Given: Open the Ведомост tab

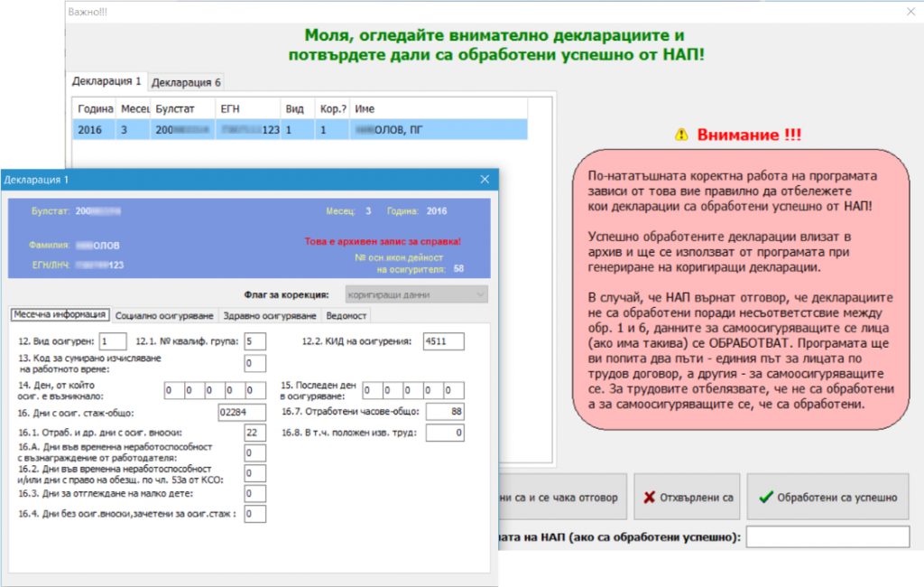Looking at the screenshot, I should coord(346,315).
